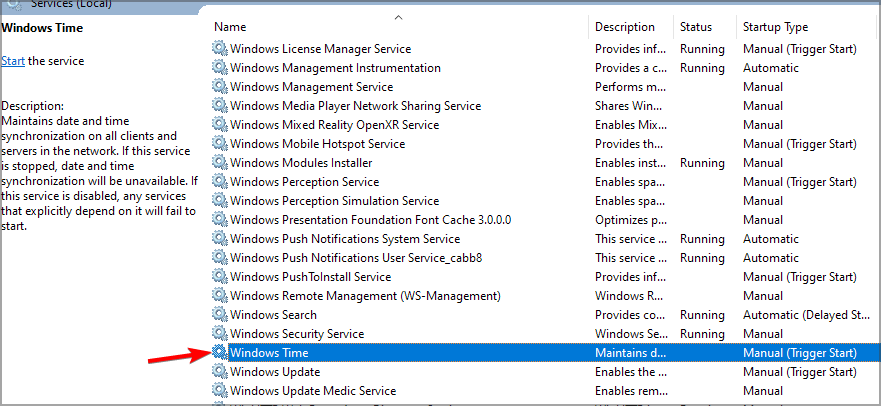881x406 pixels.
Task: Select Windows Perception Service name
Action: [x=305, y=182]
